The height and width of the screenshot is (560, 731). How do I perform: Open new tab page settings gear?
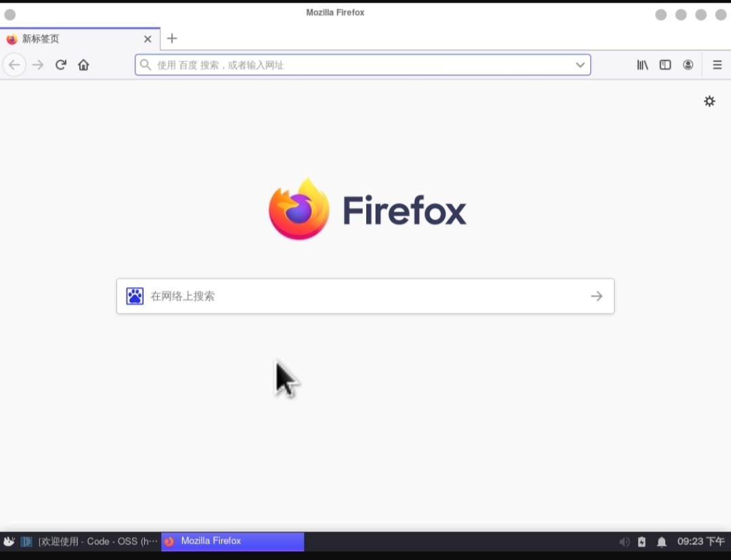(709, 101)
